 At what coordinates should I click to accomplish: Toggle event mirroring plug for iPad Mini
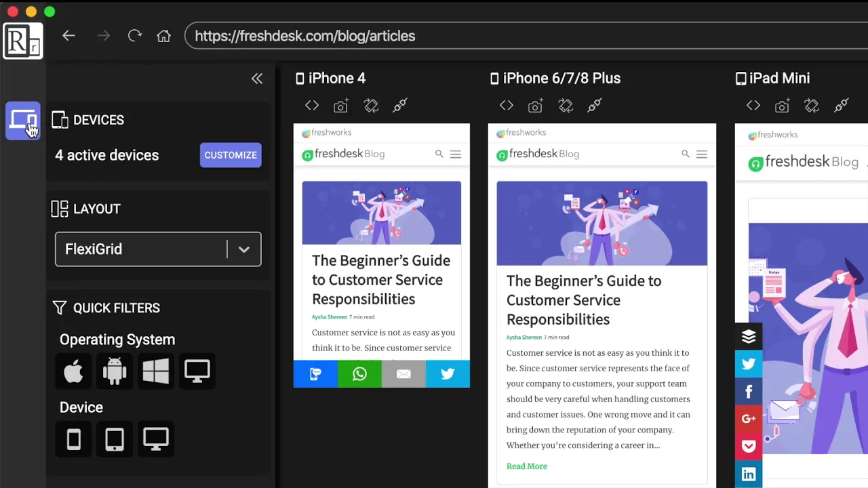pos(842,105)
